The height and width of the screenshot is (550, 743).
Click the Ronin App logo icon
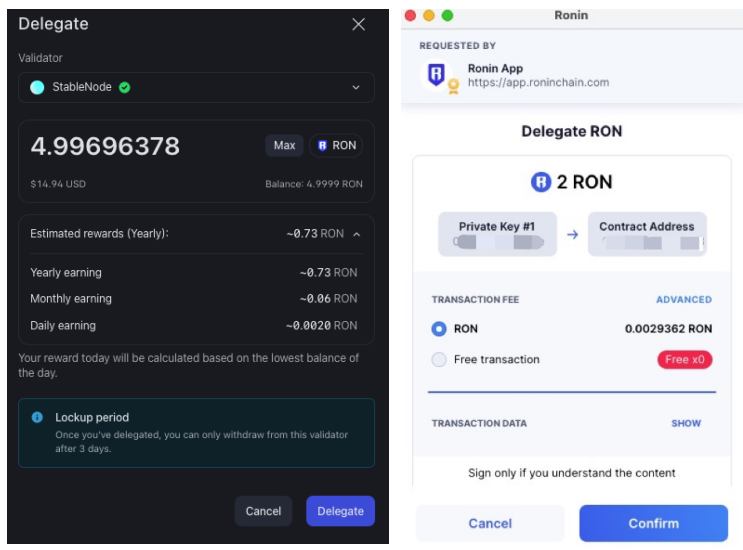(x=436, y=75)
